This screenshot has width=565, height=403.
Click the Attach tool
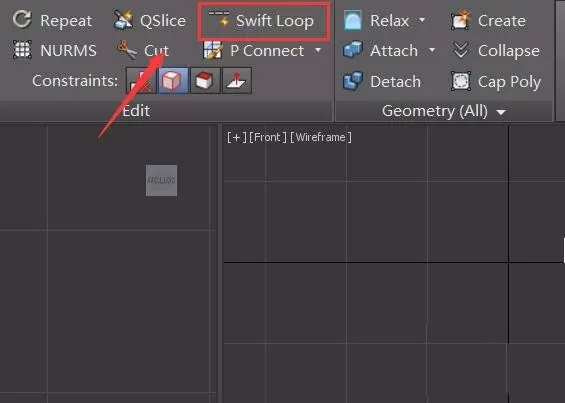[381, 50]
